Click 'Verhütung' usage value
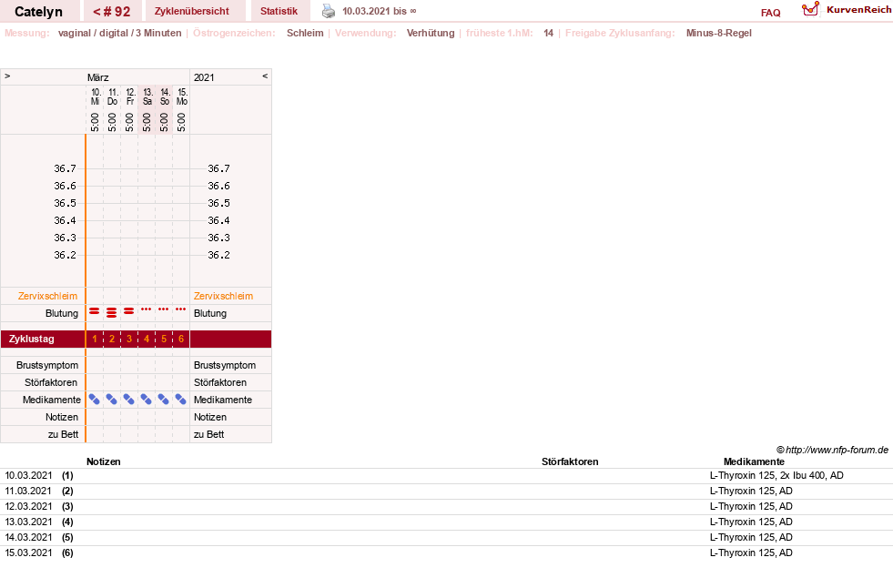The width and height of the screenshot is (893, 588). tap(431, 33)
